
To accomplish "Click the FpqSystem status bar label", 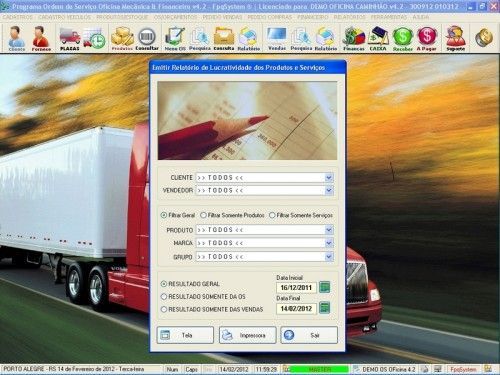I will 464,369.
